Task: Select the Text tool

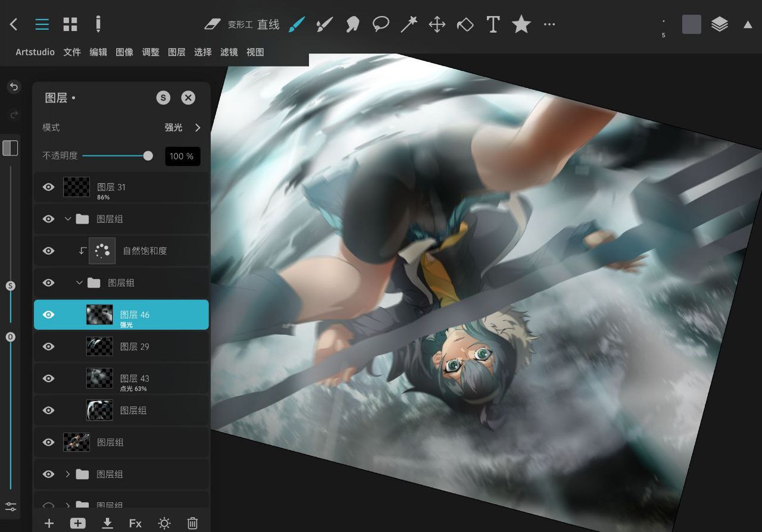Action: point(493,24)
